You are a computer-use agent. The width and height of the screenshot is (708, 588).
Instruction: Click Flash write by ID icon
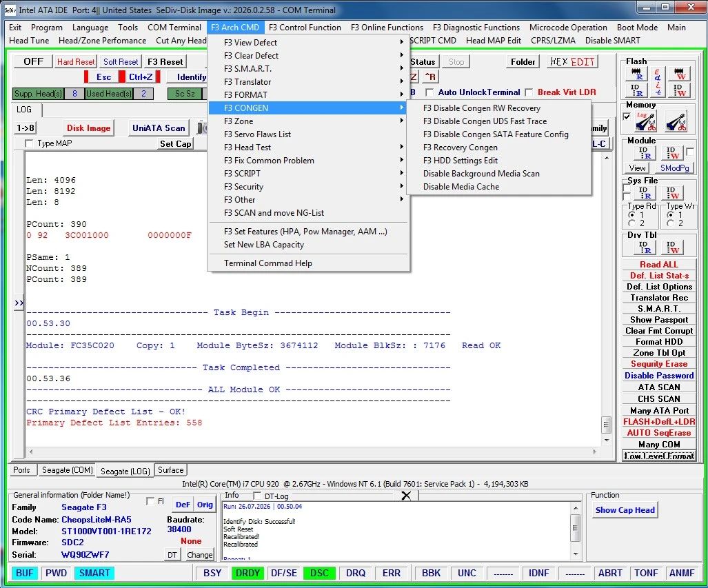click(679, 90)
